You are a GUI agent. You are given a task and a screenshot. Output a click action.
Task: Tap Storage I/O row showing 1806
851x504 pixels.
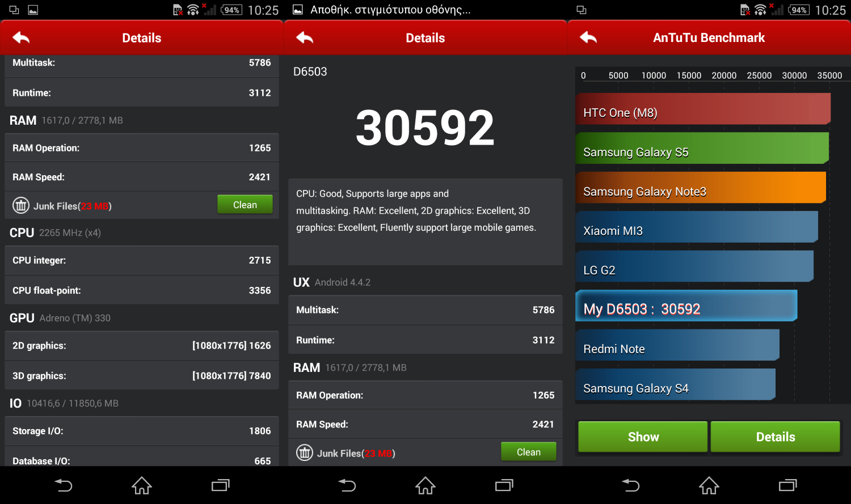coord(142,431)
